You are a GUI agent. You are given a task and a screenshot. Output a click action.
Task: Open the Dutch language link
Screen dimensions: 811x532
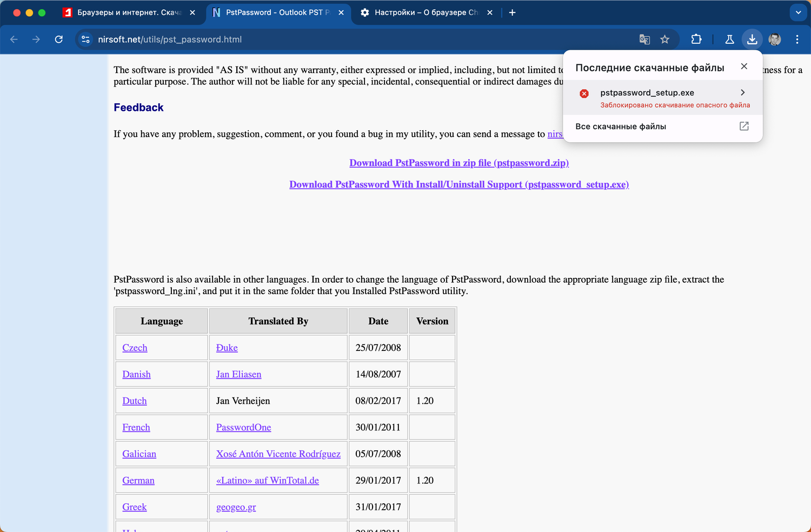coord(135,401)
